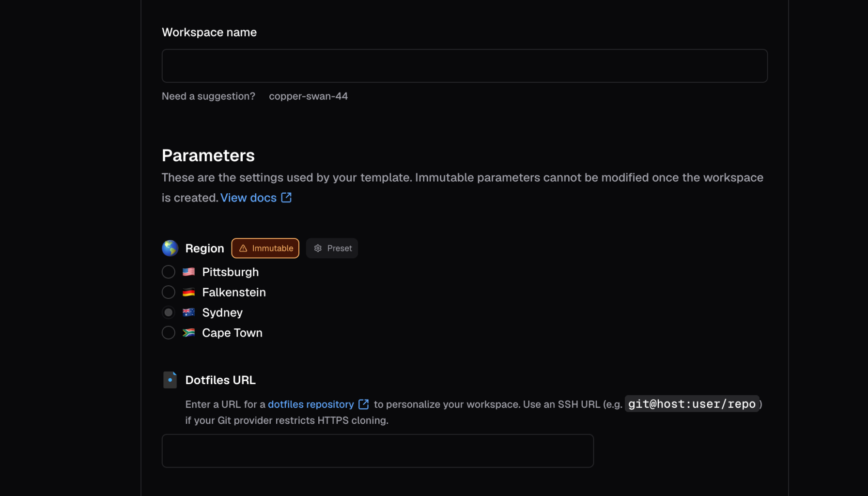Click the Pittsburgh label text
Image resolution: width=868 pixels, height=496 pixels.
[x=231, y=272]
